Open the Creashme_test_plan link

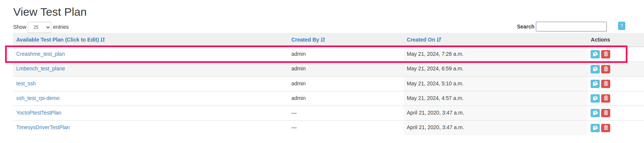pos(41,54)
